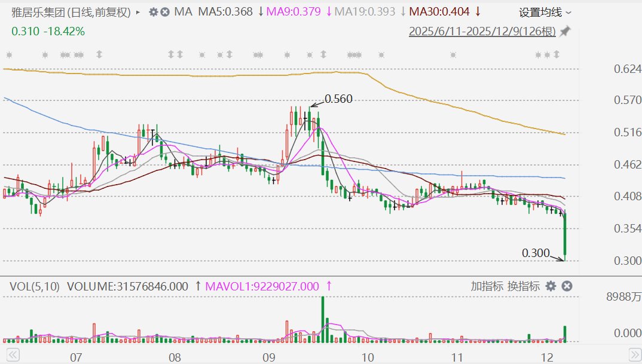The height and width of the screenshot is (364, 642).
Task: Click the 12 month label on time axis
Action: pos(548,357)
